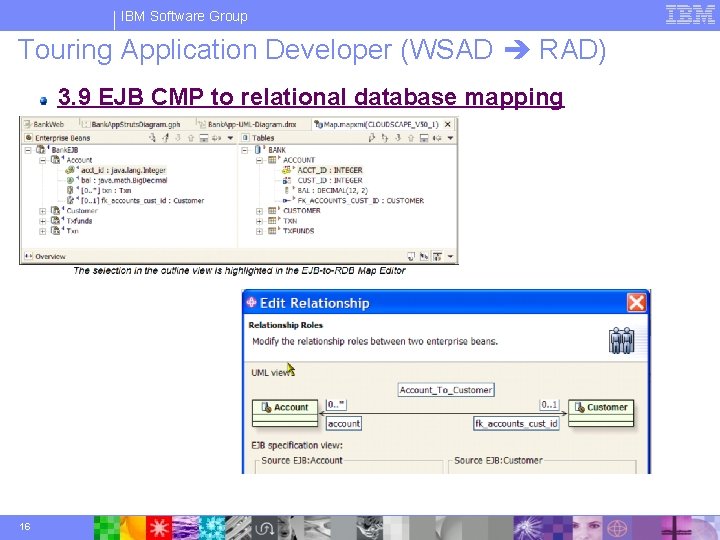Click the BankEJB module icon
Viewport: 720px width, 540px height.
[x=41, y=150]
